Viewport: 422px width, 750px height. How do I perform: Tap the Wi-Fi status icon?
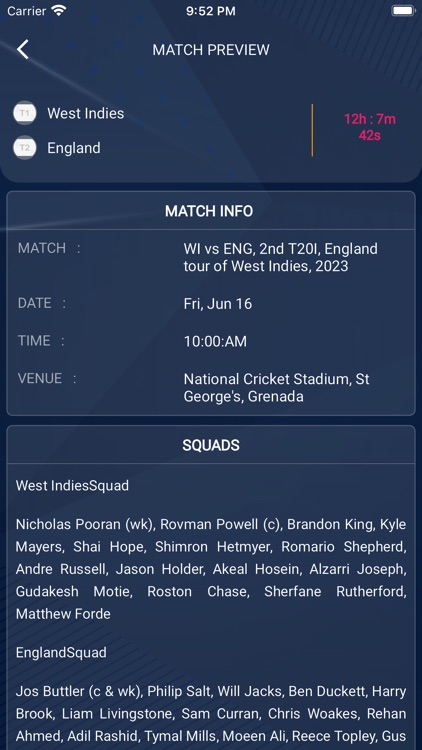pyautogui.click(x=59, y=11)
